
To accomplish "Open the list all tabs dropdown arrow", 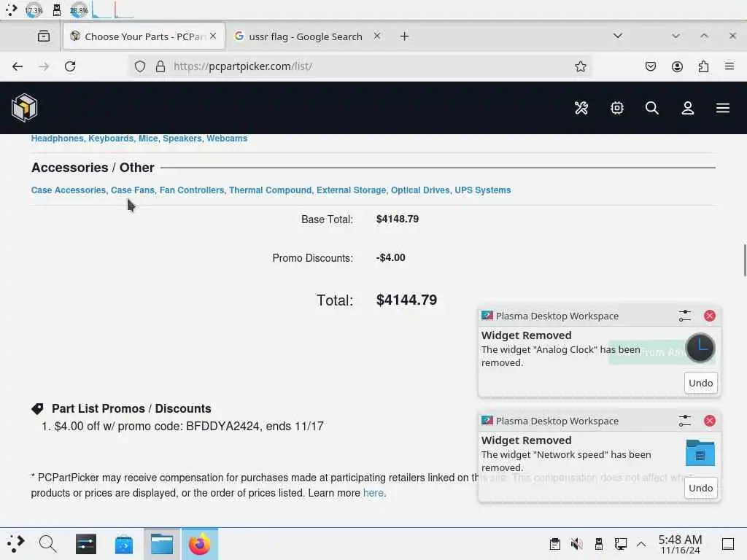I will coord(617,36).
